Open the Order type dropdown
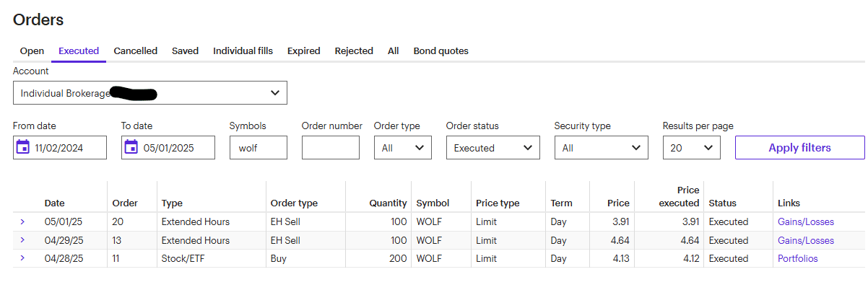This screenshot has height=290, width=868. 402,148
